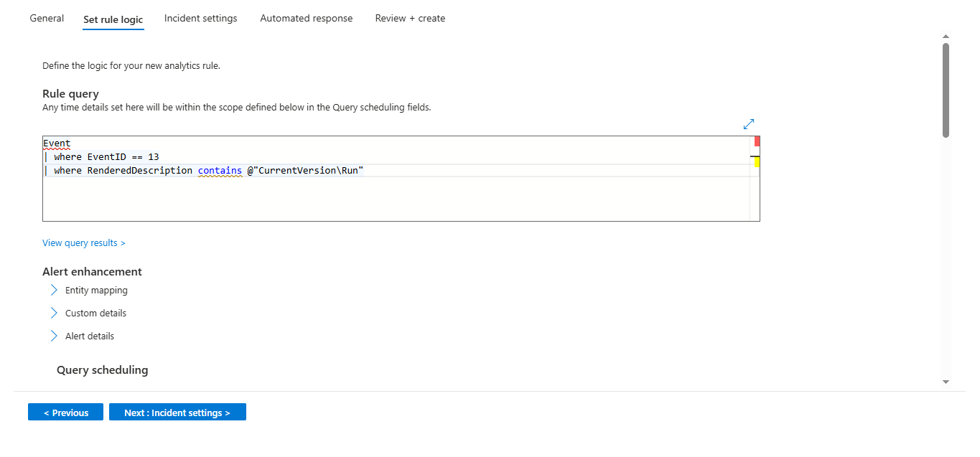980x457 pixels.
Task: Click inside the rule query editor blank area
Action: [x=395, y=199]
